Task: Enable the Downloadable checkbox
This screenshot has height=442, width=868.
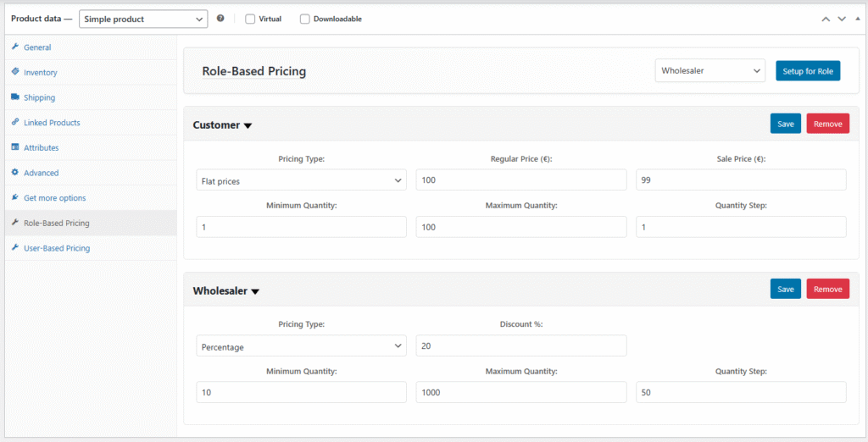Action: click(x=305, y=19)
